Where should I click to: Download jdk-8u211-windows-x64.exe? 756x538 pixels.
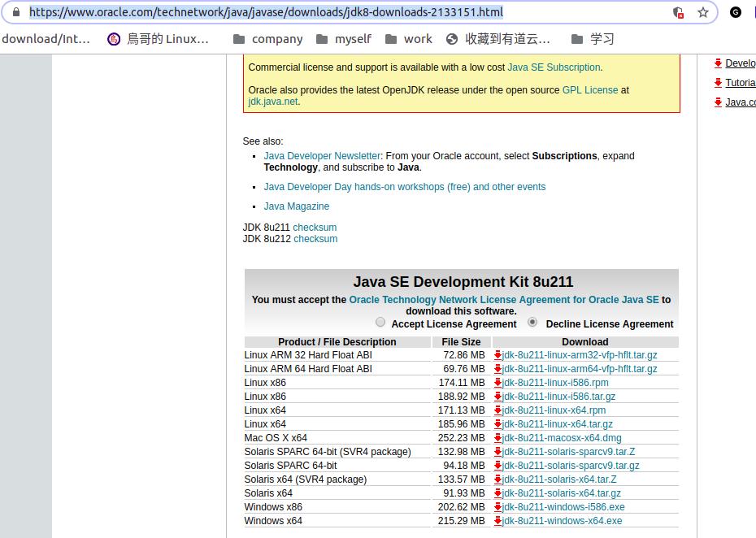(x=563, y=521)
